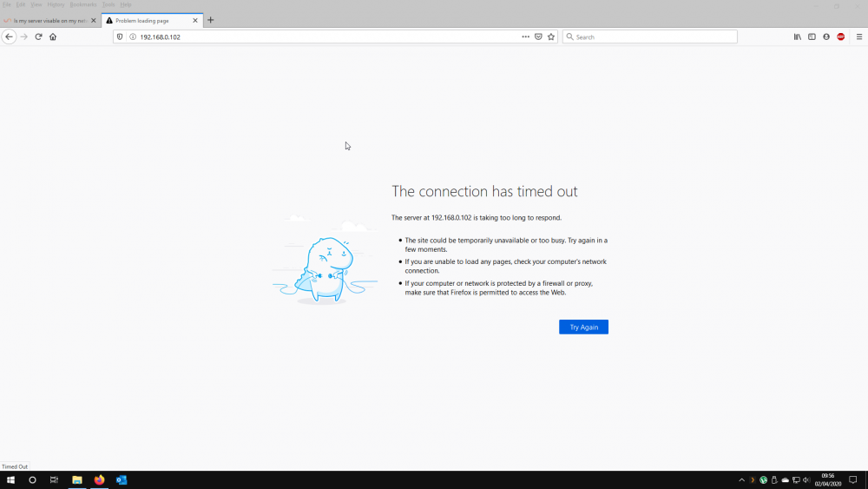
Task: Open the Bookmarks menu
Action: point(83,4)
